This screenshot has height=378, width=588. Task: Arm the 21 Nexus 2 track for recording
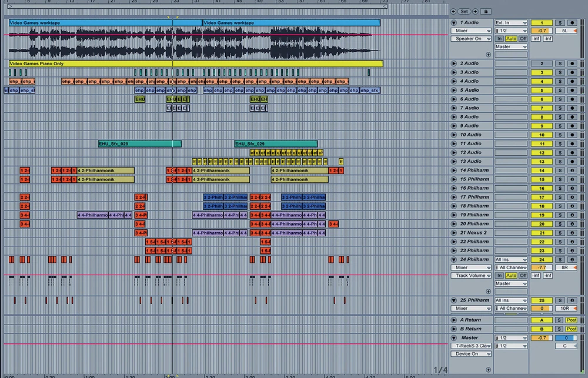tap(572, 233)
